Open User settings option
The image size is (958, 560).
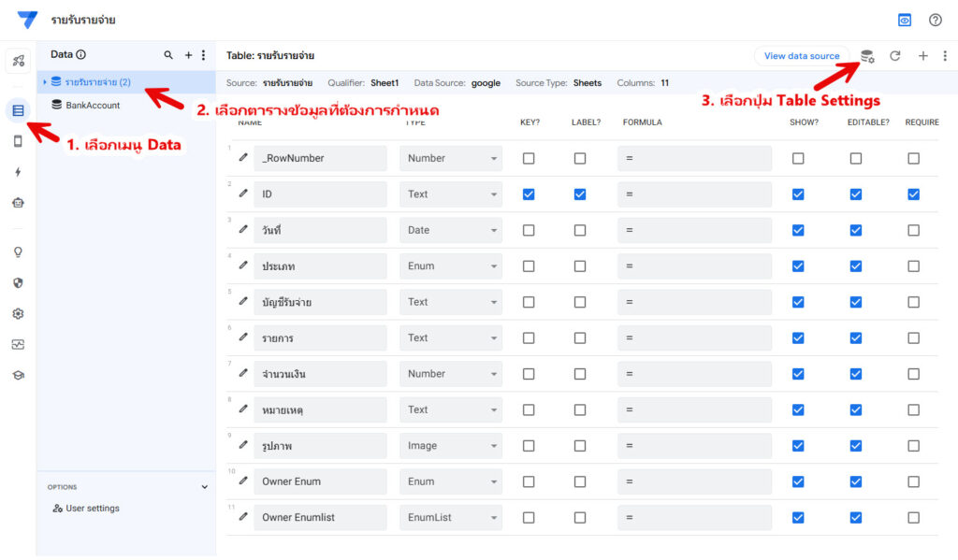[x=86, y=508]
